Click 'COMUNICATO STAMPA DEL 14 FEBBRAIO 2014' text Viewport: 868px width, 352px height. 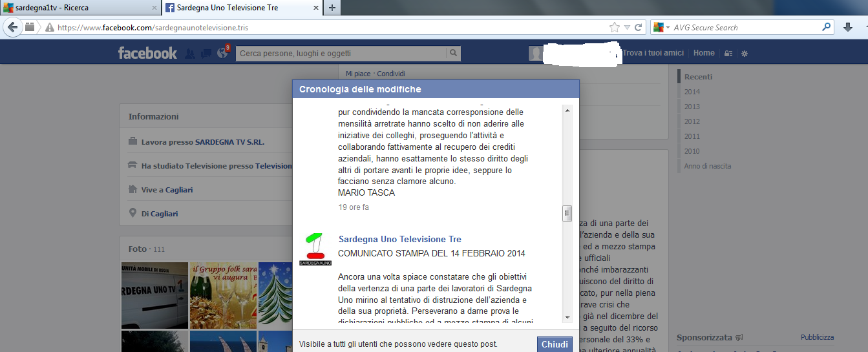point(432,253)
